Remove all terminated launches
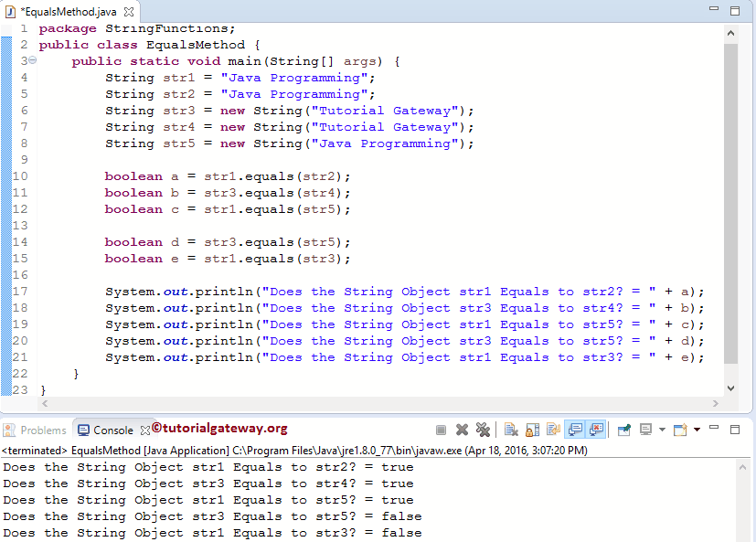This screenshot has width=756, height=542. (483, 430)
